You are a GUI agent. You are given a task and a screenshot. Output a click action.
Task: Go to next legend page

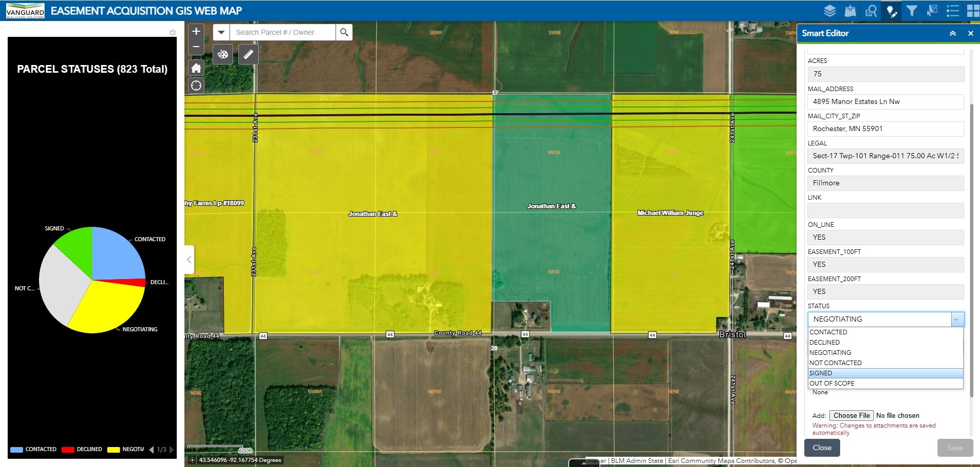click(x=172, y=450)
